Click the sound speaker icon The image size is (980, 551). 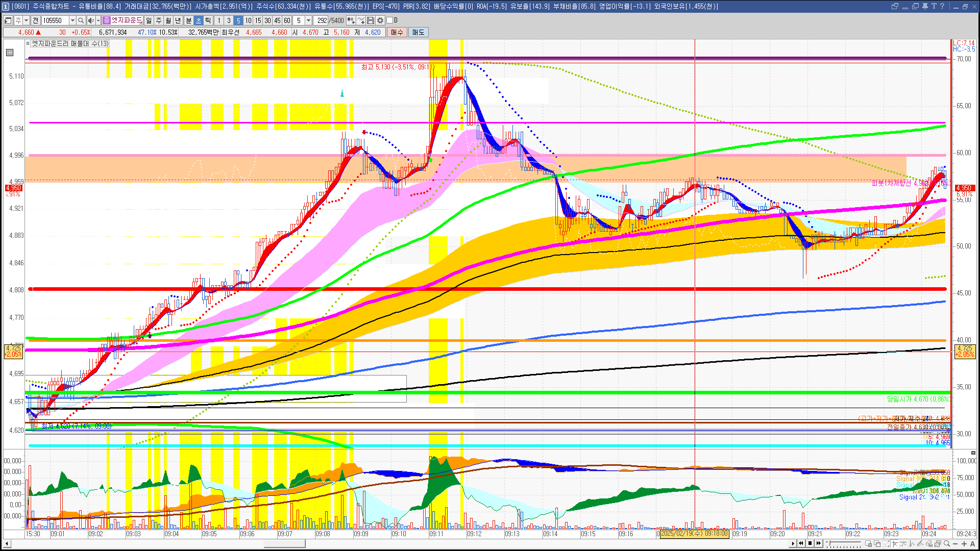coord(91,20)
